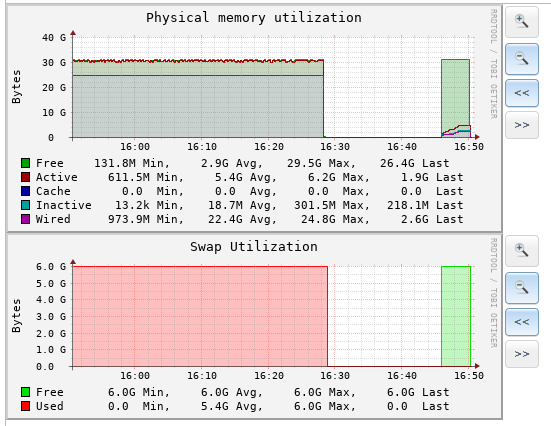
Task: Shift Physical memory graph forward with >>
Action: click(x=522, y=125)
